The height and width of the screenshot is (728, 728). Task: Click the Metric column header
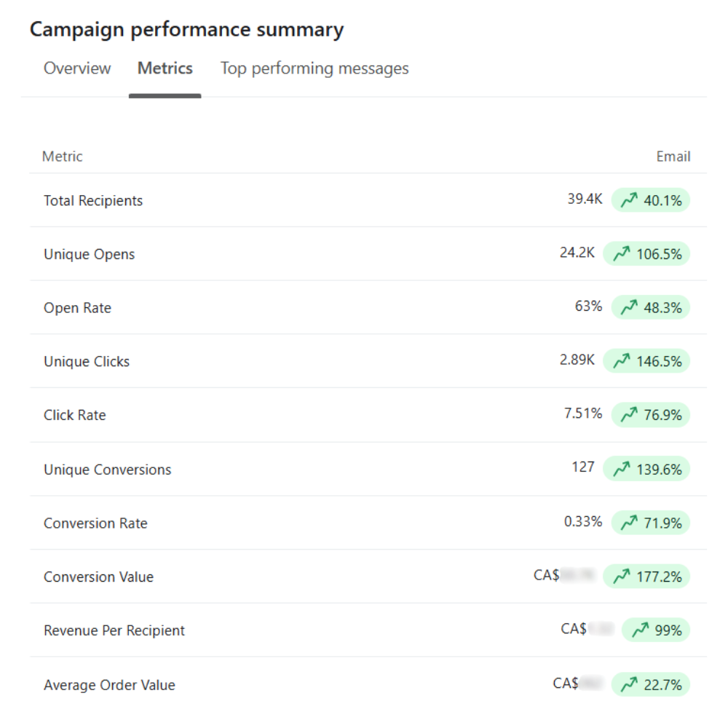click(x=63, y=157)
